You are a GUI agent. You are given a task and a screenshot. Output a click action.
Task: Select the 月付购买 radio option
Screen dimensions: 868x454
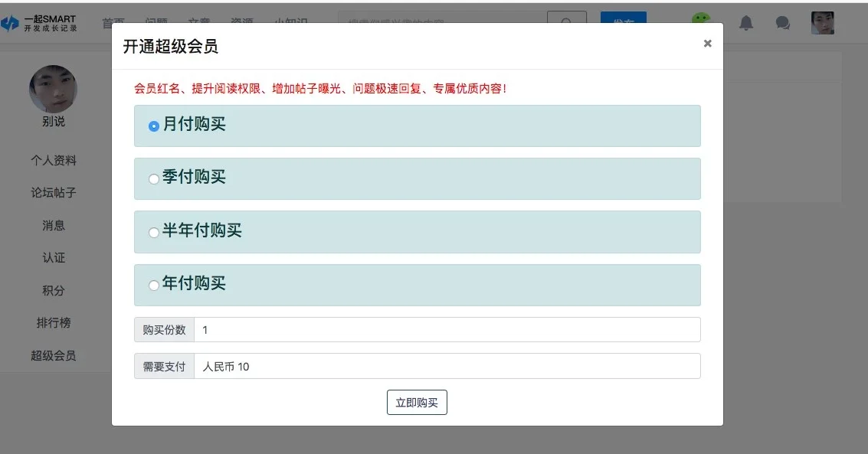pyautogui.click(x=154, y=126)
